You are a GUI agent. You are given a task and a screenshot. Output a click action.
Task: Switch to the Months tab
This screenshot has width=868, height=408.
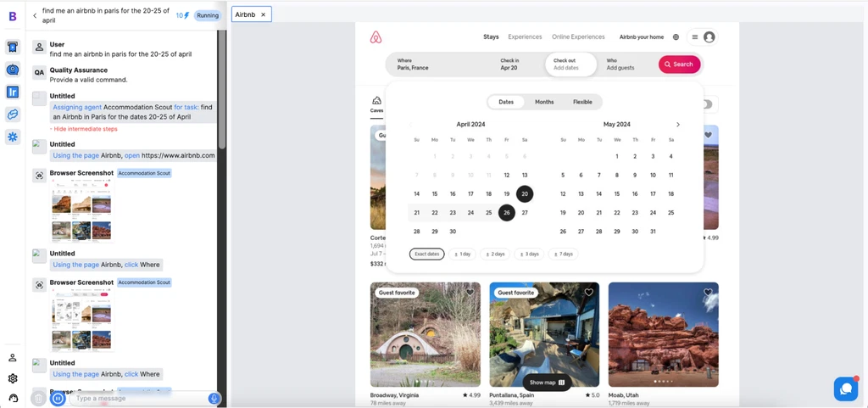544,102
